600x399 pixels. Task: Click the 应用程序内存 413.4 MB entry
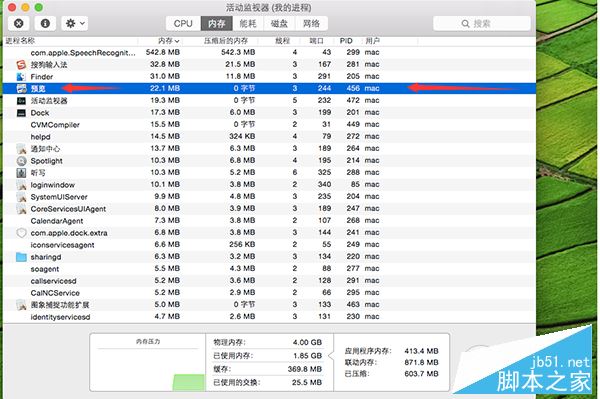[x=391, y=351]
